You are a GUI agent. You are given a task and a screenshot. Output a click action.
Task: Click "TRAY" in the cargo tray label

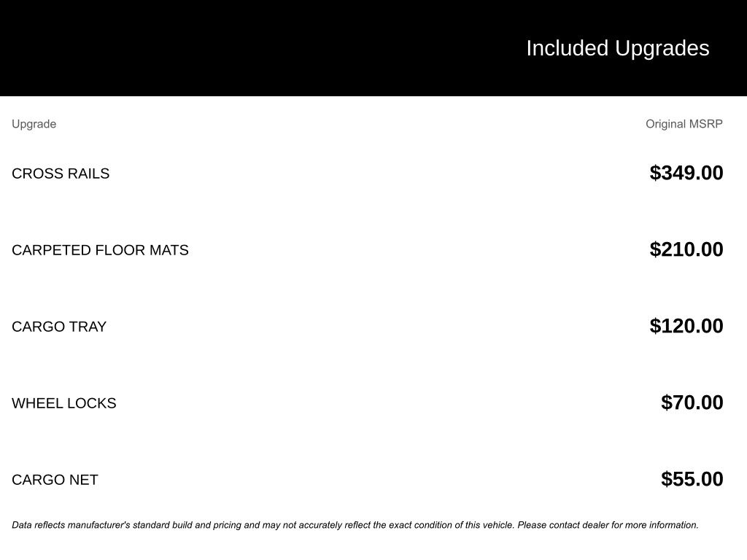[88, 327]
